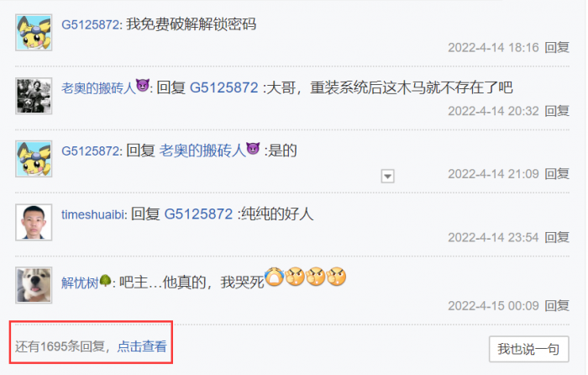Click the 我也说一句 button

528,349
